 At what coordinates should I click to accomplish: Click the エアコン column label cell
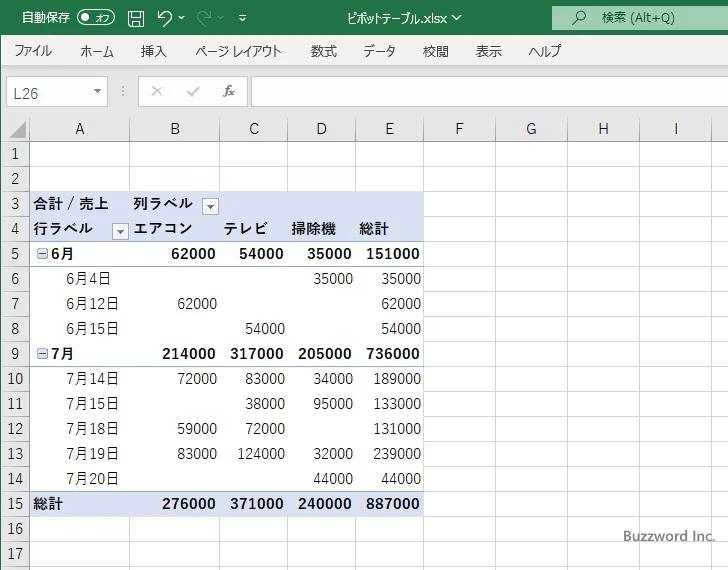coord(175,229)
